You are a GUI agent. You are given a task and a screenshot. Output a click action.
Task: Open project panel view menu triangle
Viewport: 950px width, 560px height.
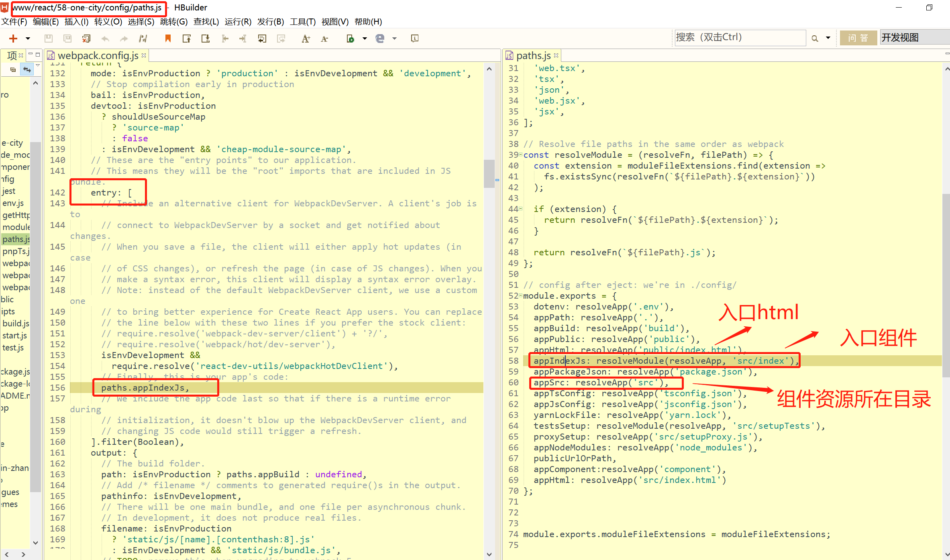tap(38, 65)
